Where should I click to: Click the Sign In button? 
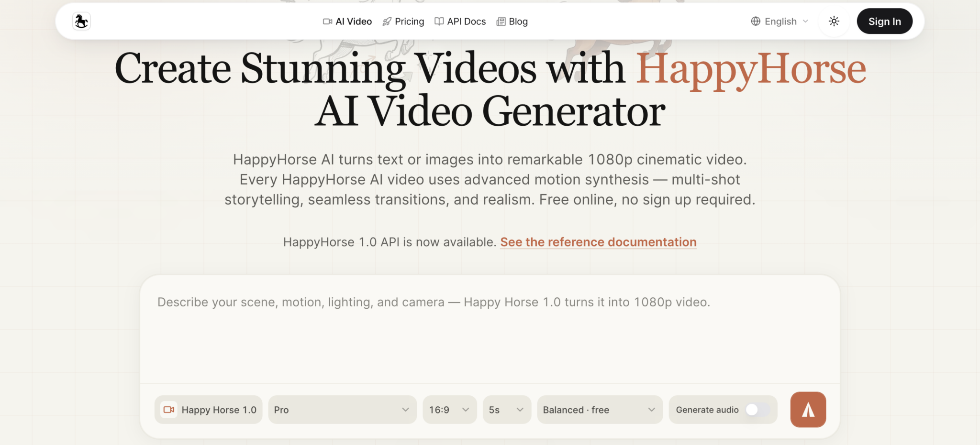click(884, 22)
